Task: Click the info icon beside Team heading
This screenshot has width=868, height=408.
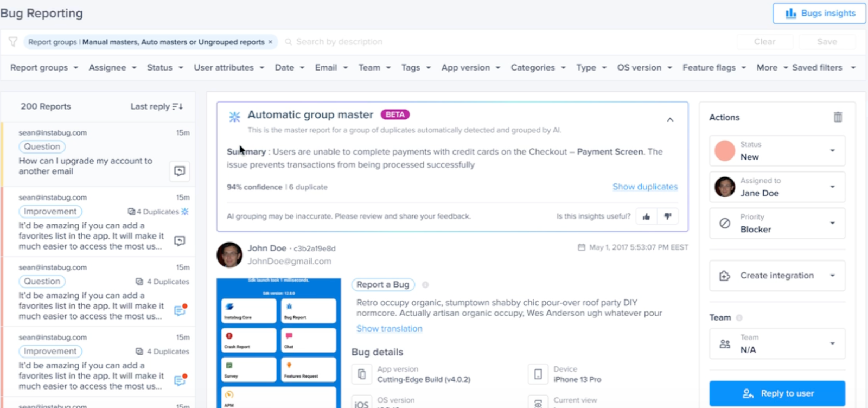Action: [739, 318]
